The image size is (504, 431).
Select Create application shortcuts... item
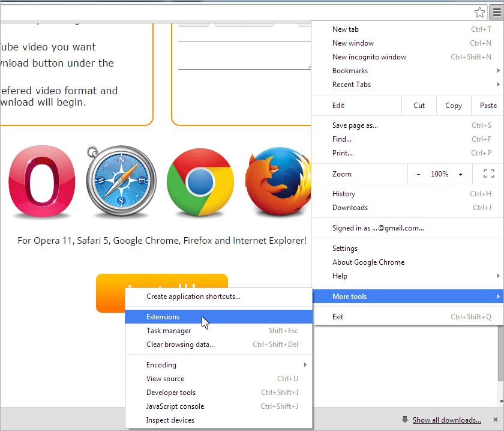[x=218, y=296]
